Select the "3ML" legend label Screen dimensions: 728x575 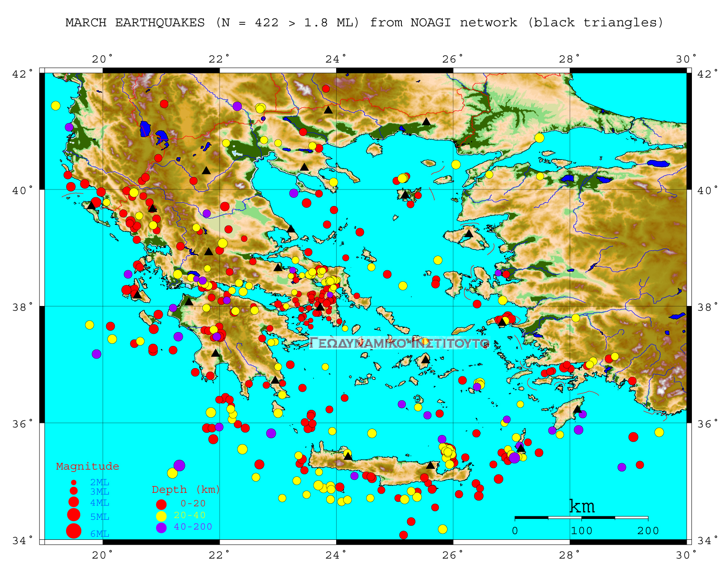pos(100,492)
